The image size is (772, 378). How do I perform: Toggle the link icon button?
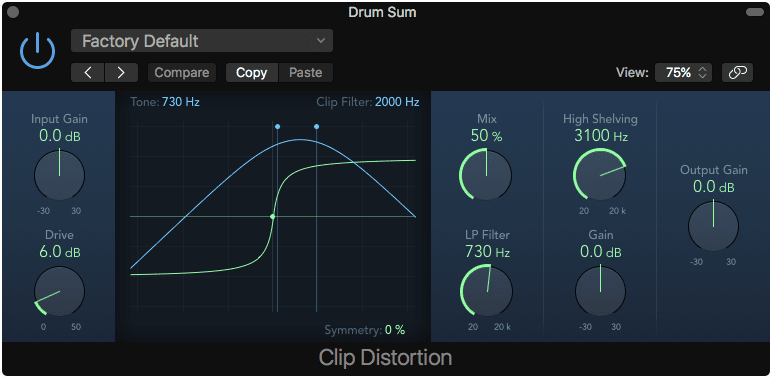coord(737,73)
